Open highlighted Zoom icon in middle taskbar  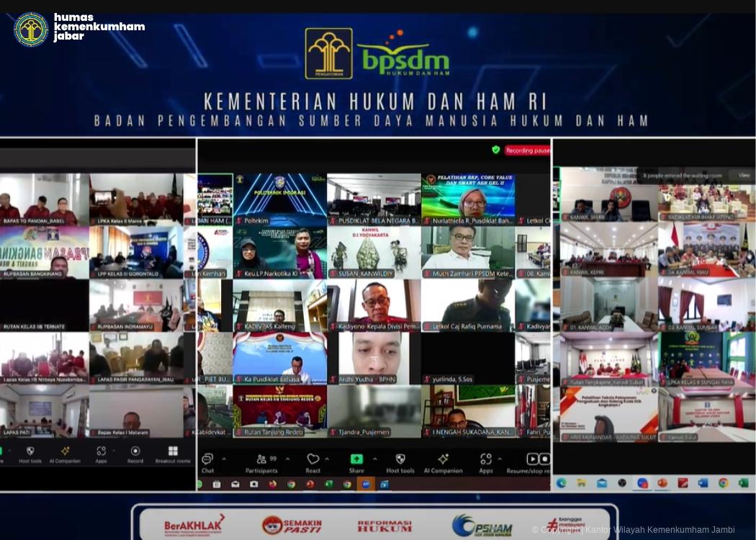(x=366, y=484)
